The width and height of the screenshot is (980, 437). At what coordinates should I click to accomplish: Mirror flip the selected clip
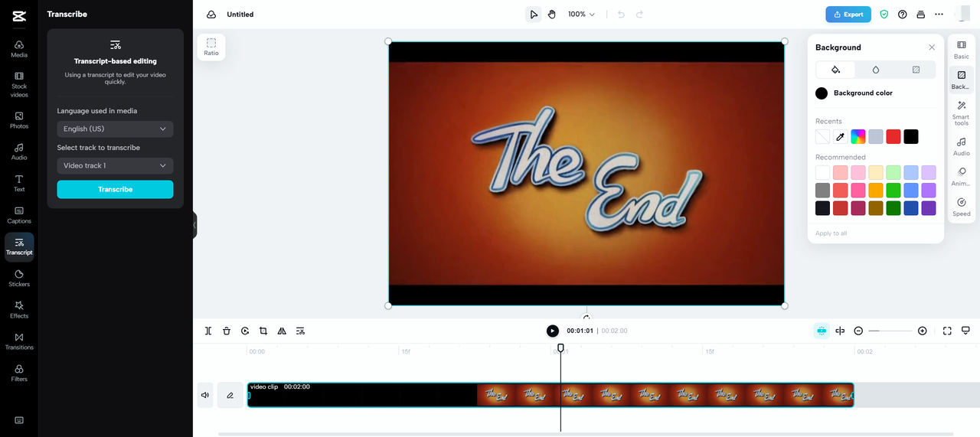click(x=282, y=331)
